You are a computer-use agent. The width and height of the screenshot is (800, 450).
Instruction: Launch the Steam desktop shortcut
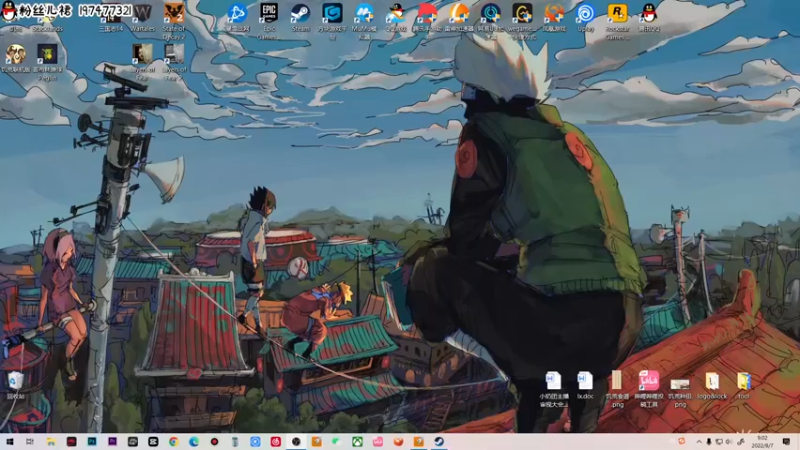(301, 17)
